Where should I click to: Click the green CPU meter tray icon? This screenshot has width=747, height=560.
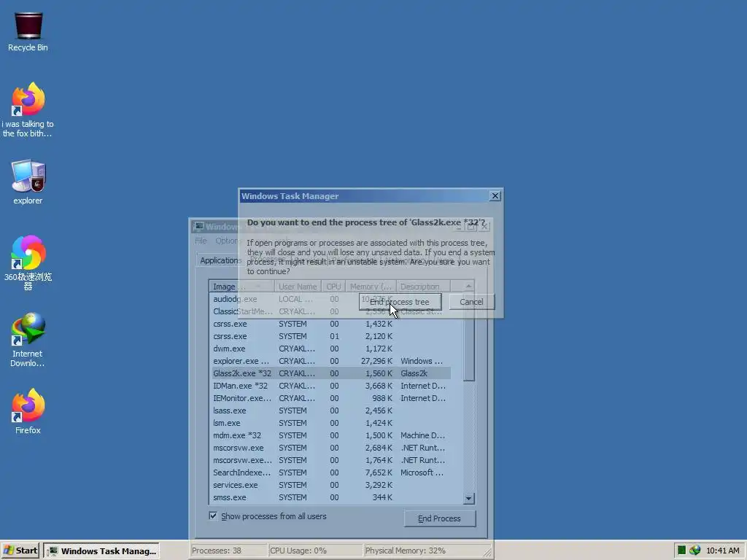pos(682,551)
